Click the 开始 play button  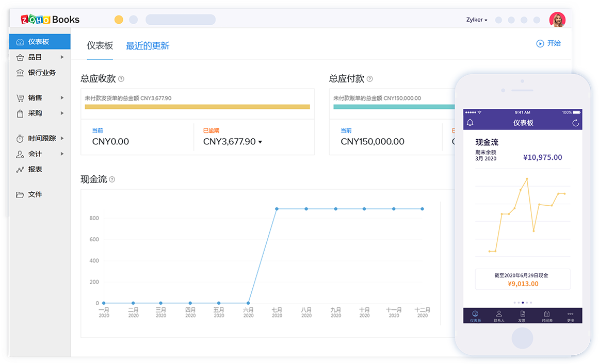coord(540,44)
